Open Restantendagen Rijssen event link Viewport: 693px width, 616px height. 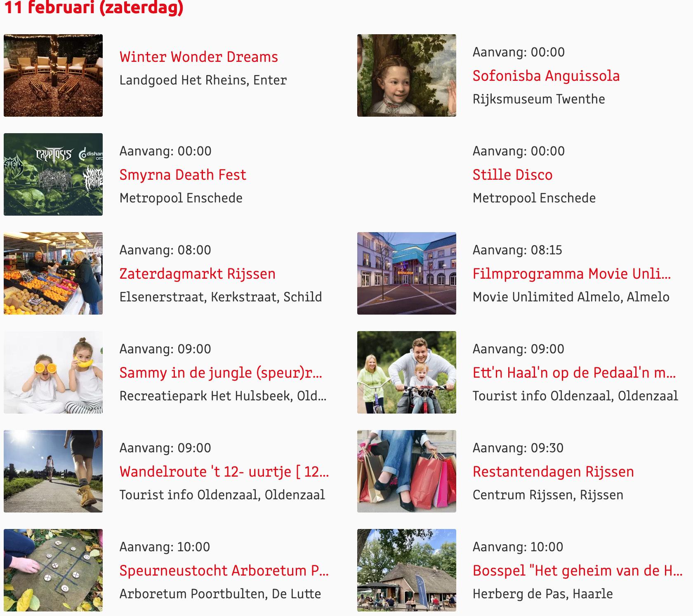click(x=553, y=472)
